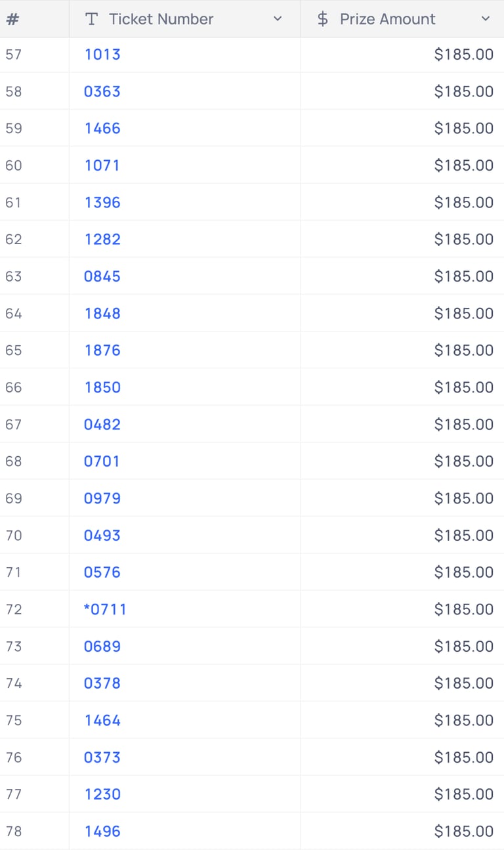Open ticket 1230 link
The image size is (504, 850).
tap(102, 794)
